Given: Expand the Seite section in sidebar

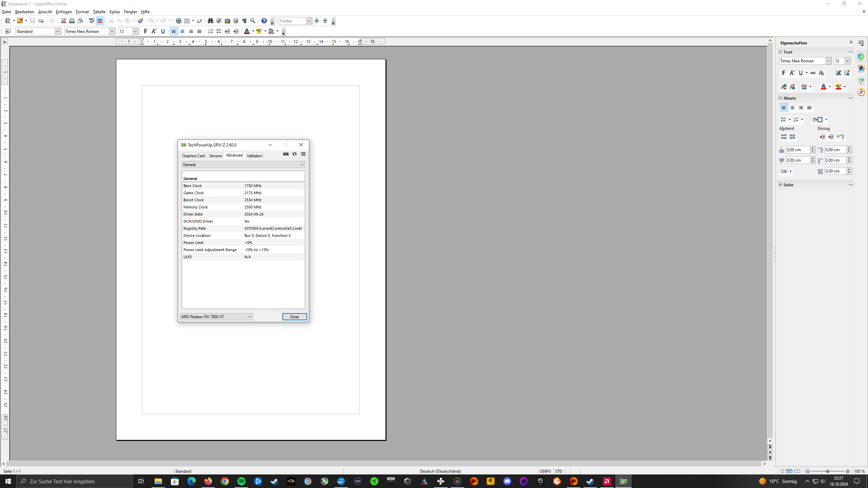Looking at the screenshot, I should pyautogui.click(x=781, y=185).
